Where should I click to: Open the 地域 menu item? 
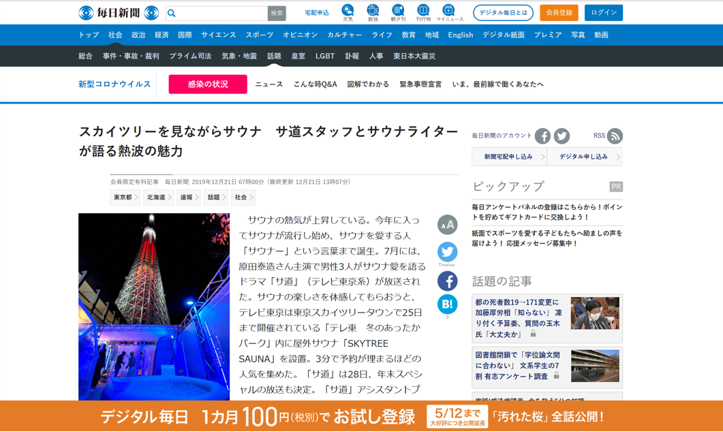tap(432, 35)
